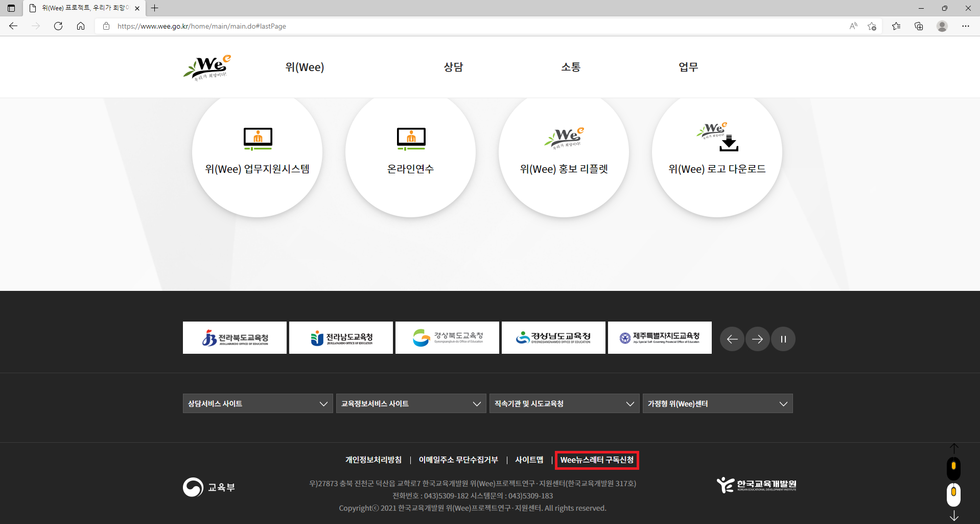980x524 pixels.
Task: View site information lock icon
Action: [x=106, y=26]
